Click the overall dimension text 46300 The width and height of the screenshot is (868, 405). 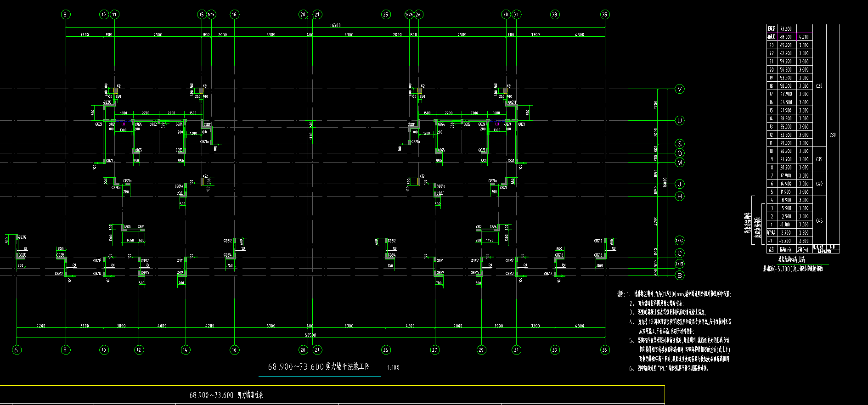(x=335, y=25)
